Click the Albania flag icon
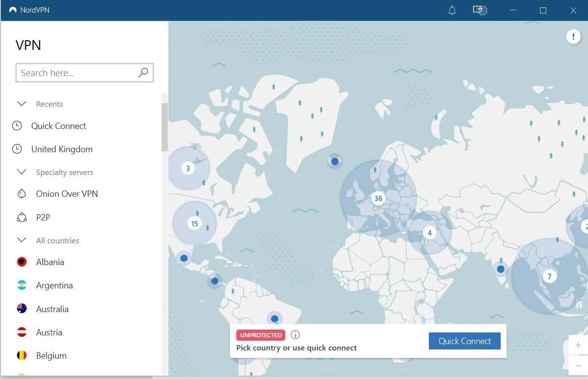This screenshot has width=588, height=379. [x=22, y=262]
